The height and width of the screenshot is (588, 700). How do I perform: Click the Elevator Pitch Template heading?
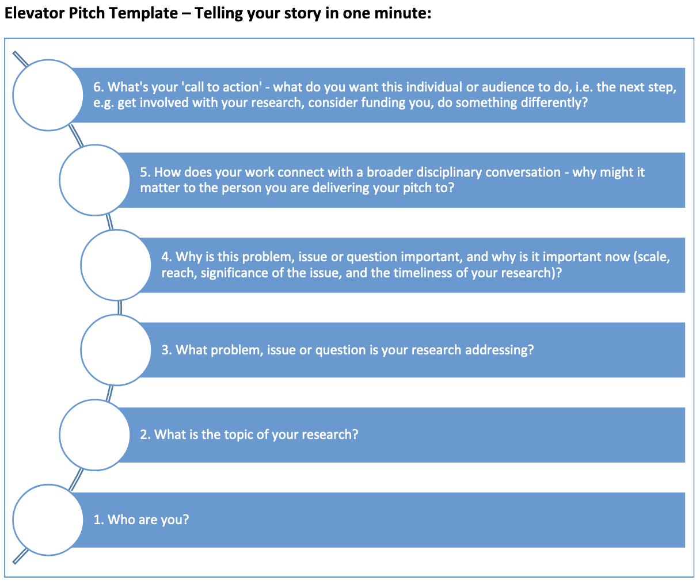point(218,13)
